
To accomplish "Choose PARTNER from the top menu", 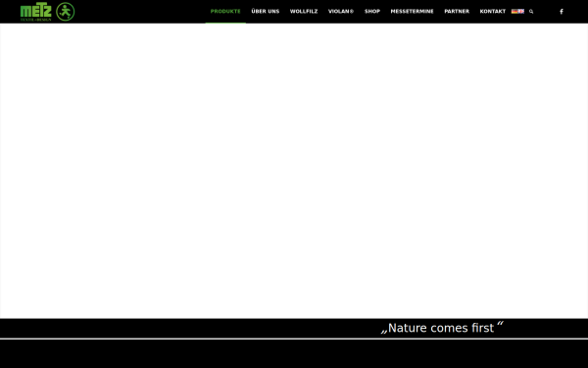I will click(x=457, y=11).
